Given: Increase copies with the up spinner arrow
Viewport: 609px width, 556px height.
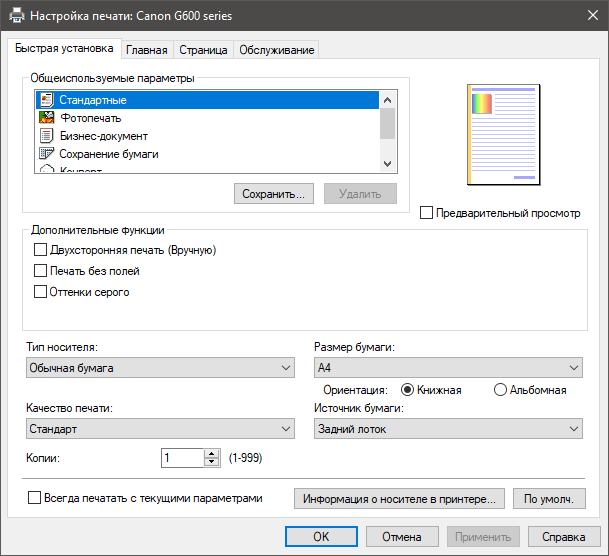Looking at the screenshot, I should point(212,453).
